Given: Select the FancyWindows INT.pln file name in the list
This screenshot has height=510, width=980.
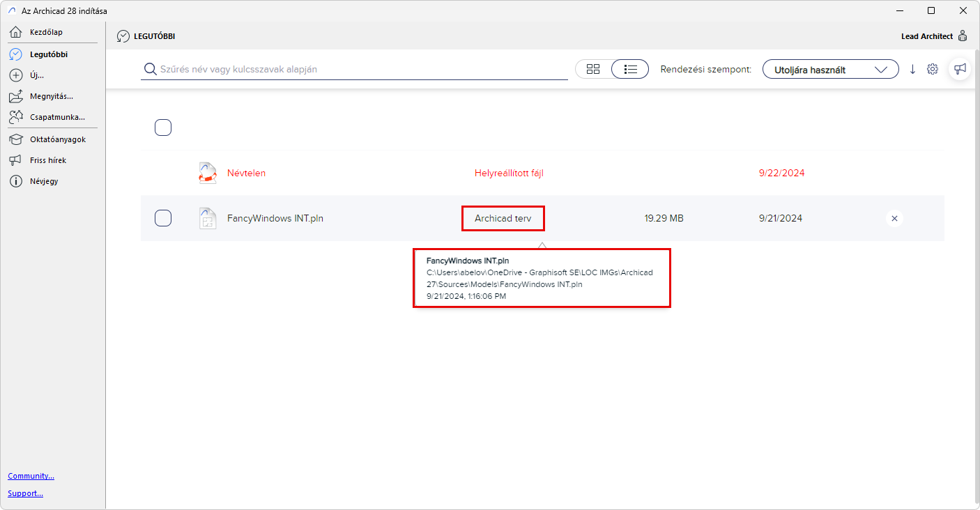Looking at the screenshot, I should point(275,218).
